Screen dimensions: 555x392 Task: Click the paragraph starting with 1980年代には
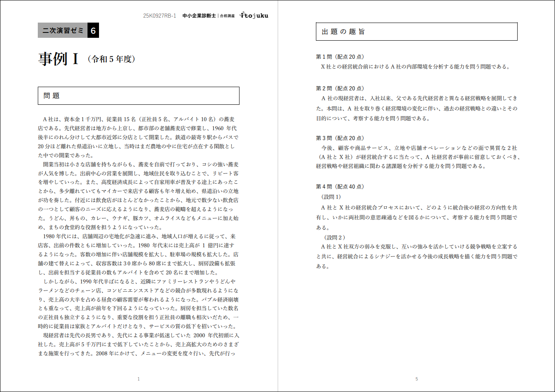pos(138,254)
